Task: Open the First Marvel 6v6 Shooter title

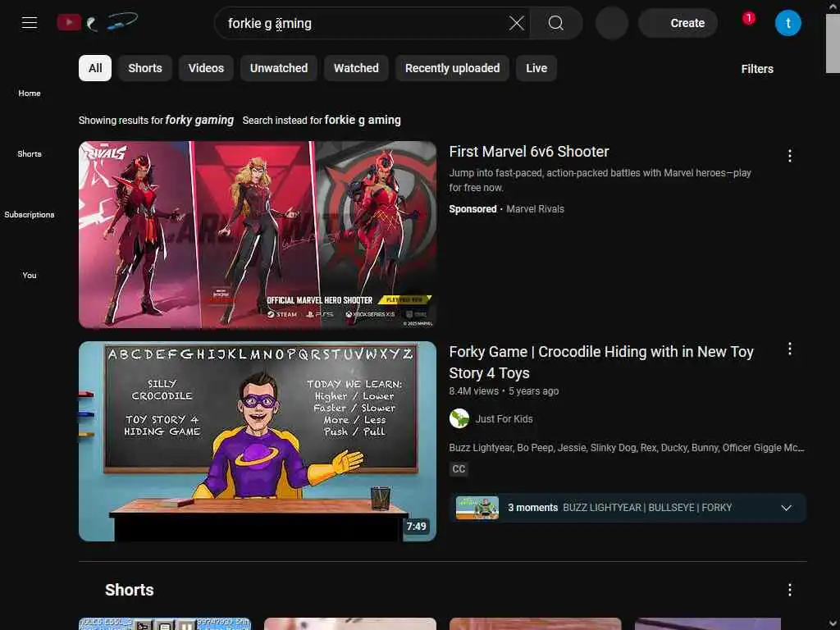Action: coord(529,152)
